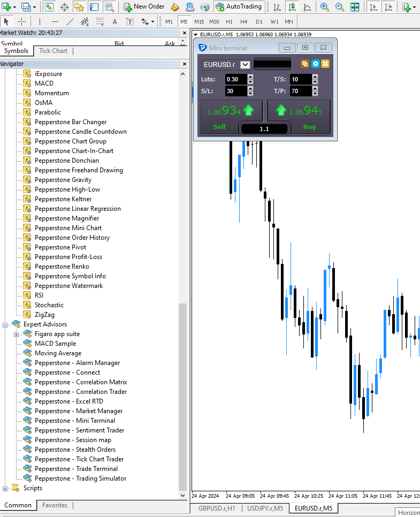Select the Equidistant Channel tool

click(x=85, y=22)
